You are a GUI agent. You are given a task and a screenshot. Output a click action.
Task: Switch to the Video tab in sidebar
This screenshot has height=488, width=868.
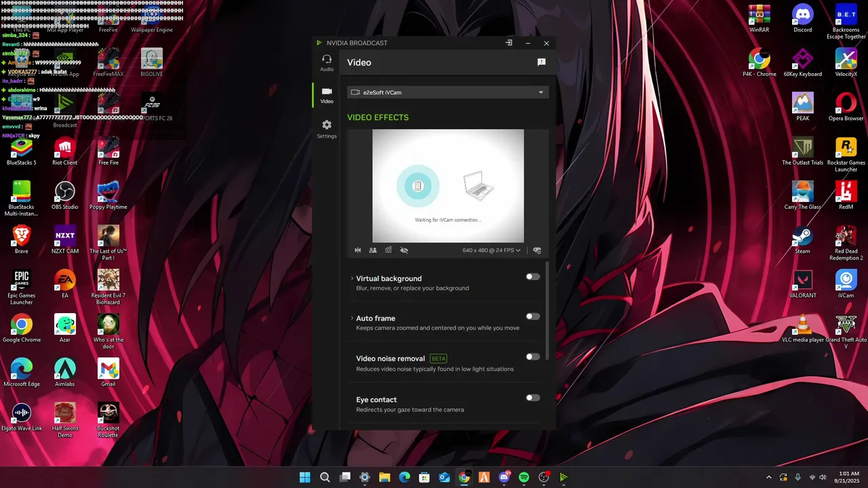327,96
